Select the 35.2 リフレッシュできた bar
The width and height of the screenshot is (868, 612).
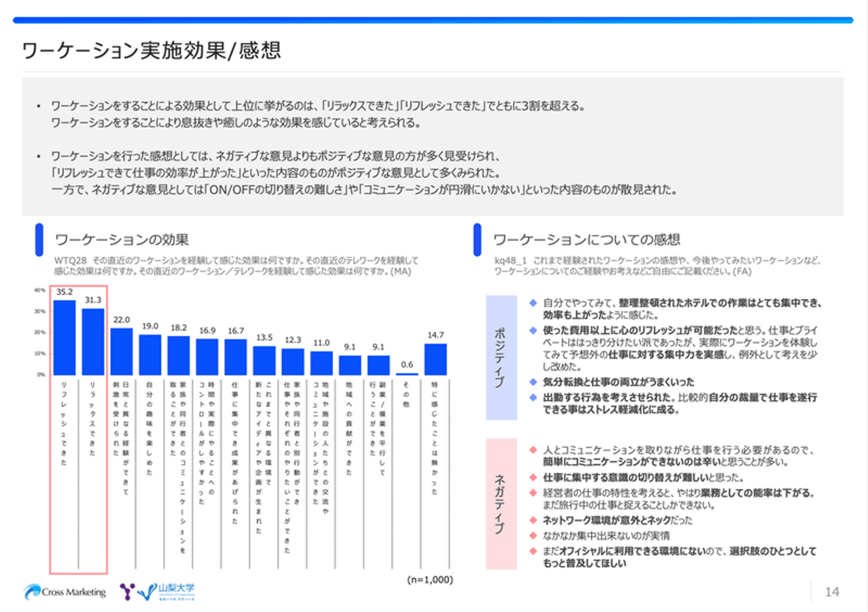(x=64, y=338)
